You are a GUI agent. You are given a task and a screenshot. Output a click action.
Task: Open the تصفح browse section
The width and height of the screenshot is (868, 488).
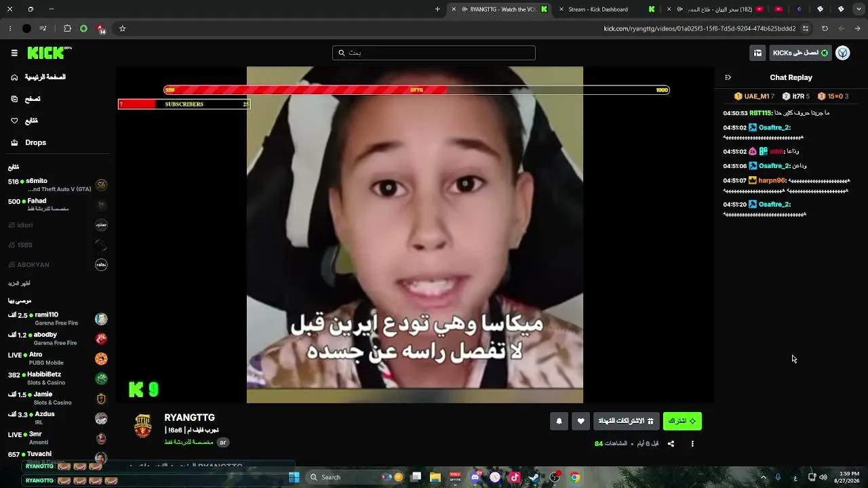pos(26,99)
